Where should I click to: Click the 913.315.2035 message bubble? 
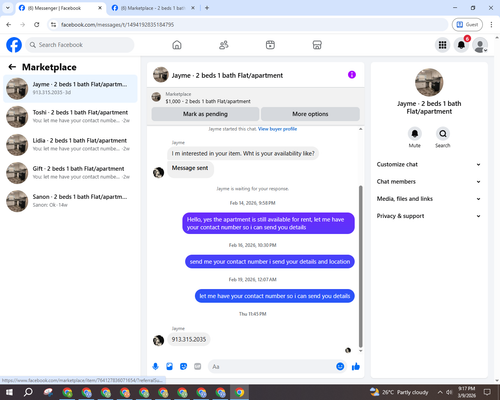(x=189, y=339)
